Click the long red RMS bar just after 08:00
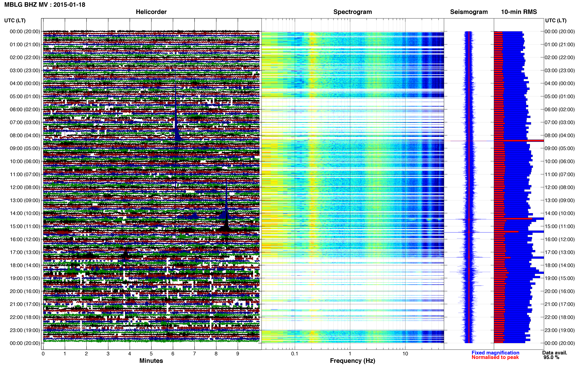The width and height of the screenshot is (588, 368). [519, 141]
